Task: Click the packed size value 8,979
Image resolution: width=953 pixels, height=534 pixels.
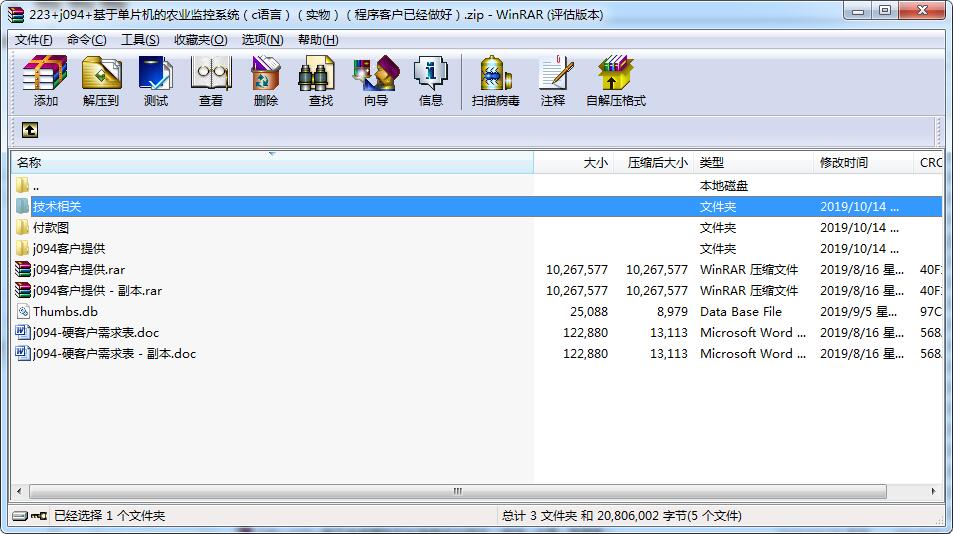Action: pyautogui.click(x=672, y=312)
